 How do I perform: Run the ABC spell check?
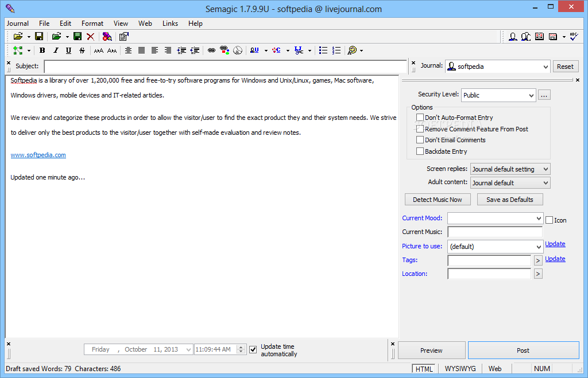574,36
